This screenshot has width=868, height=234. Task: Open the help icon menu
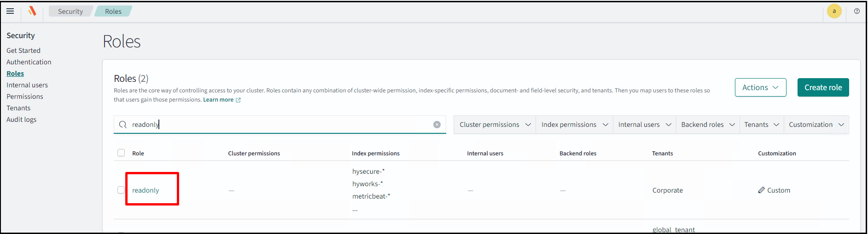(x=856, y=11)
